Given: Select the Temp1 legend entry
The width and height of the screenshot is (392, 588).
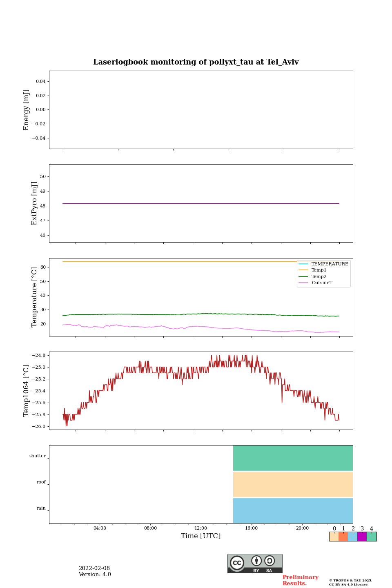Looking at the screenshot, I should tap(313, 270).
